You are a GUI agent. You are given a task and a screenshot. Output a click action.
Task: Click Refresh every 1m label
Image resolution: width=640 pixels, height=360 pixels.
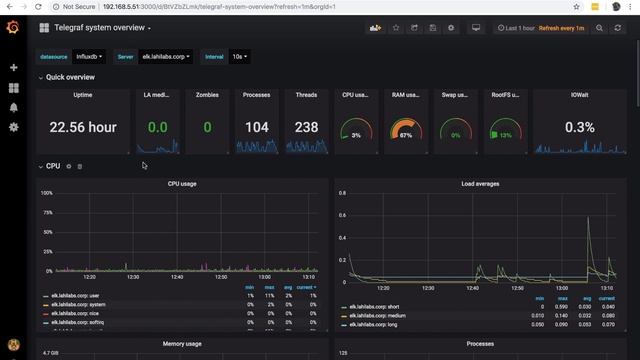coord(561,28)
